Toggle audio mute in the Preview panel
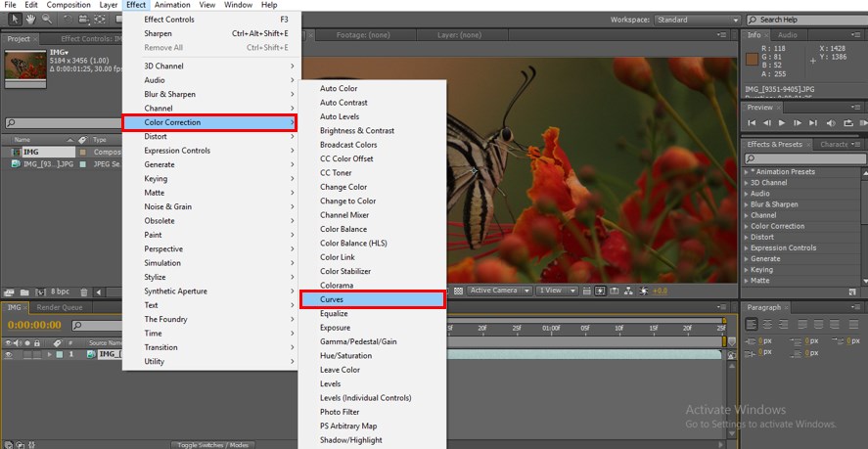The image size is (868, 449). (831, 123)
